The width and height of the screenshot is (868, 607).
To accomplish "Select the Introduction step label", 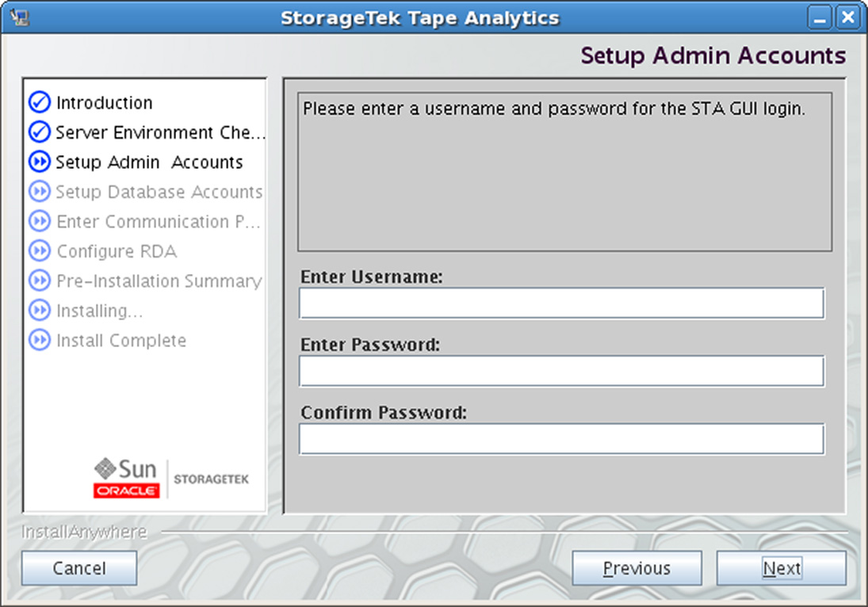I will pos(104,103).
